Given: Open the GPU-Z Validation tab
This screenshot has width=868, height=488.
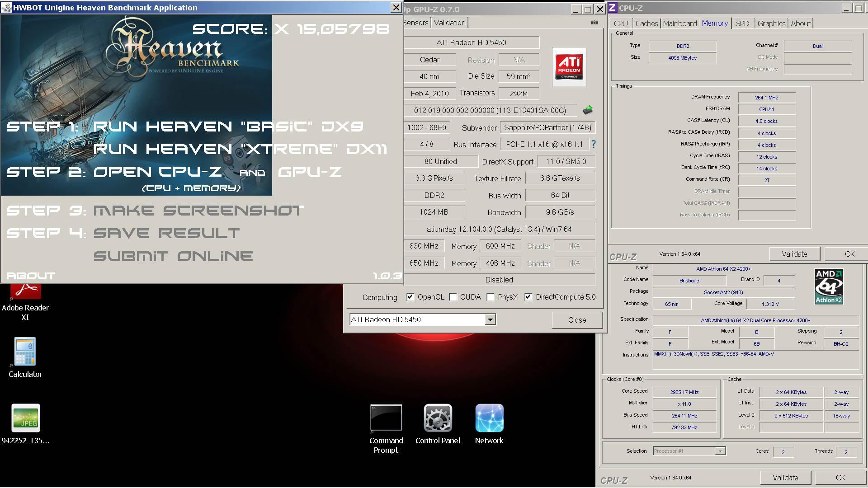Looking at the screenshot, I should tap(449, 23).
